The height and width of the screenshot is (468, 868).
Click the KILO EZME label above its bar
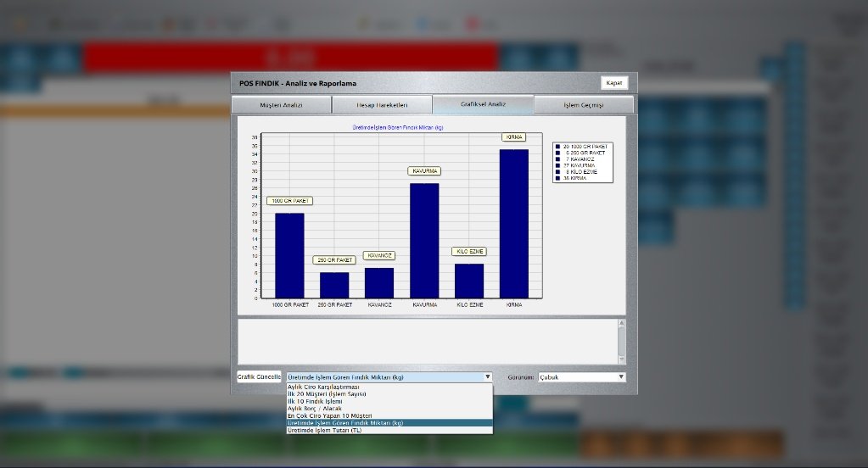coord(468,252)
